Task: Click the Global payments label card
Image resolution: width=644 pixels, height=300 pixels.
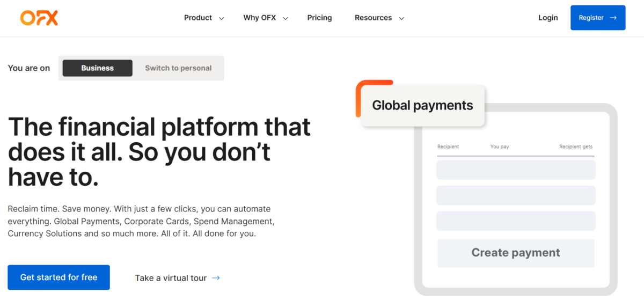Action: pyautogui.click(x=422, y=105)
